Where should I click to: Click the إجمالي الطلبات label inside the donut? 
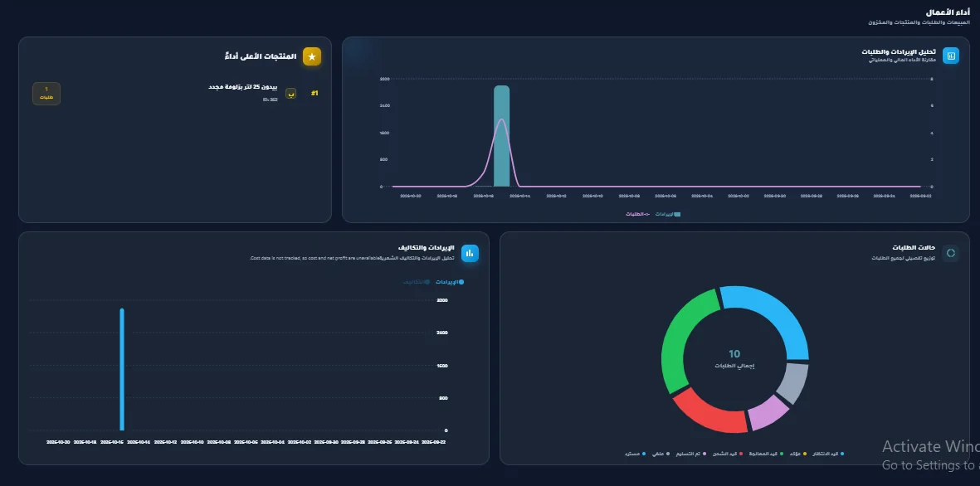pyautogui.click(x=735, y=366)
